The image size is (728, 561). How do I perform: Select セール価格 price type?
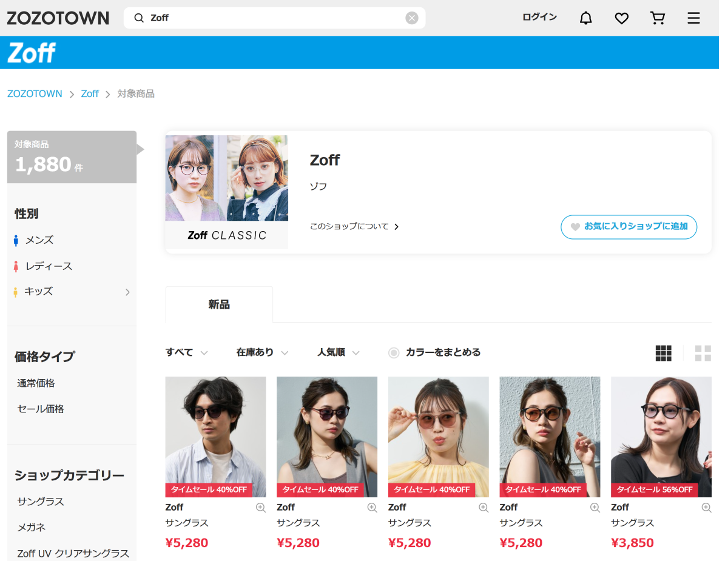(41, 409)
